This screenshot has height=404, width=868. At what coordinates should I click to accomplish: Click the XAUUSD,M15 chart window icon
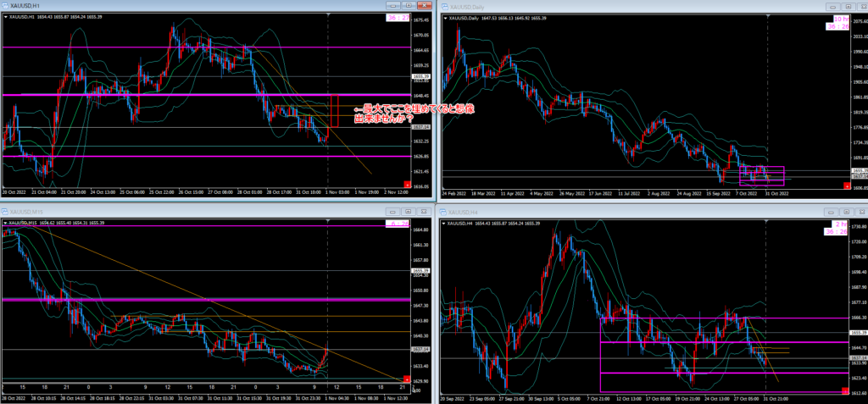click(4, 210)
